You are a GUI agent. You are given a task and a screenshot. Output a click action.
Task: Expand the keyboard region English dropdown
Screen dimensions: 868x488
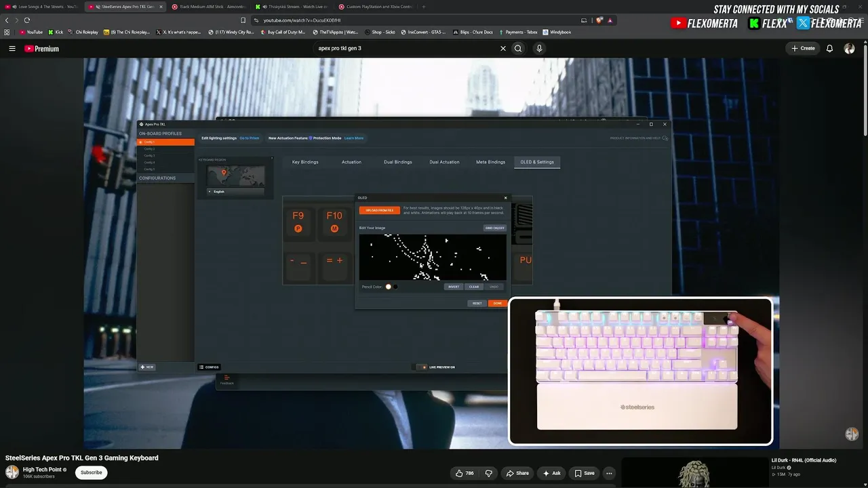click(235, 192)
